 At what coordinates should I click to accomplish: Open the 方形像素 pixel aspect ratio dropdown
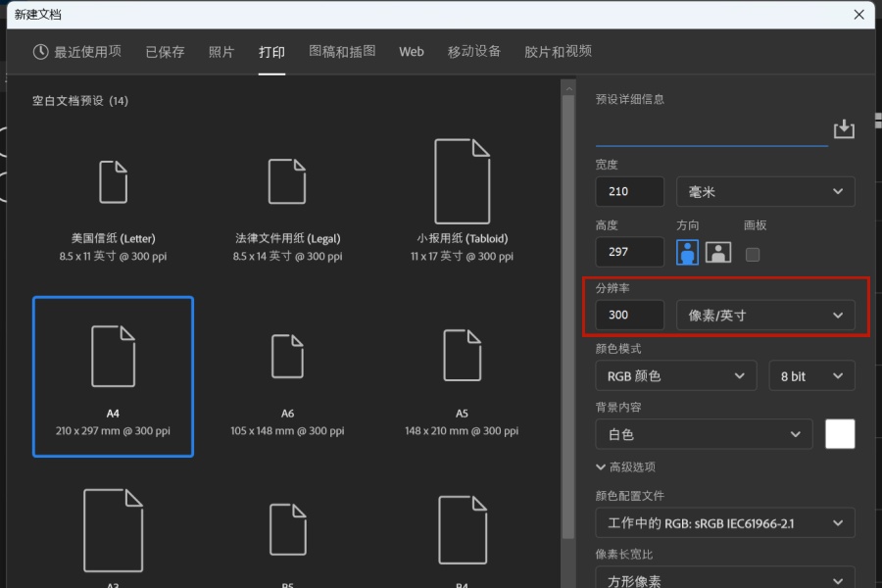(x=725, y=578)
